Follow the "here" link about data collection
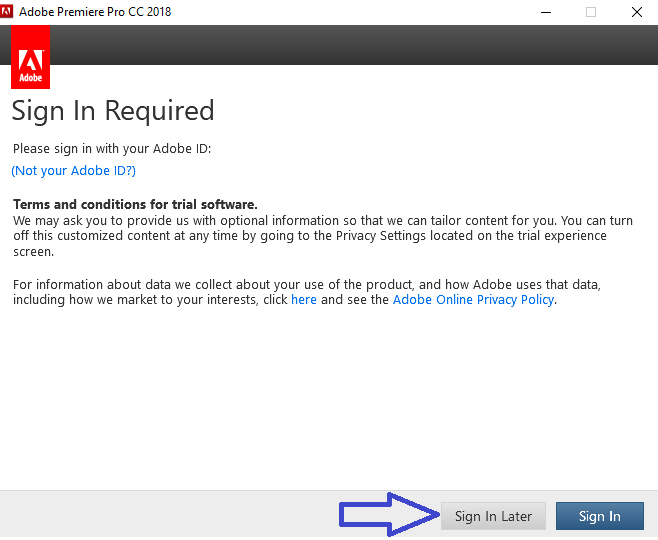 click(304, 300)
